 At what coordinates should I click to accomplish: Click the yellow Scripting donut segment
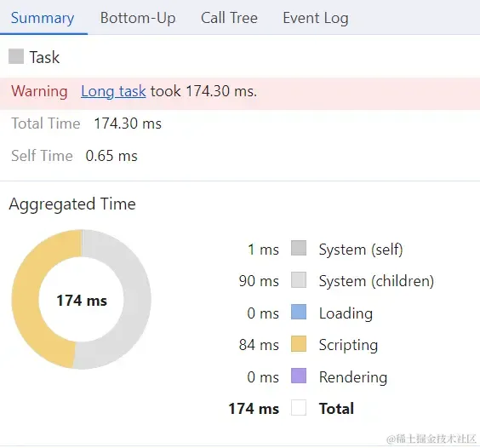26,301
